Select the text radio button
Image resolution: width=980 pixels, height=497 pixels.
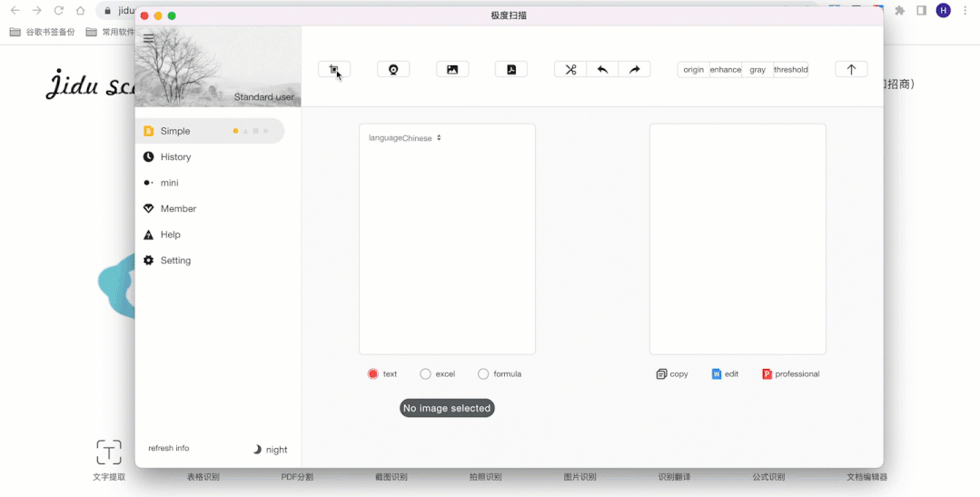click(373, 374)
